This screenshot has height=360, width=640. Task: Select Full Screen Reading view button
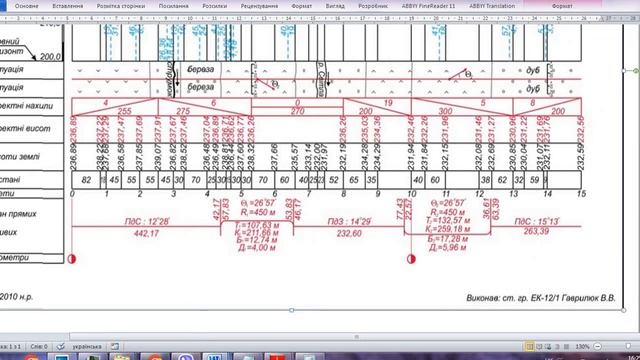pos(539,347)
